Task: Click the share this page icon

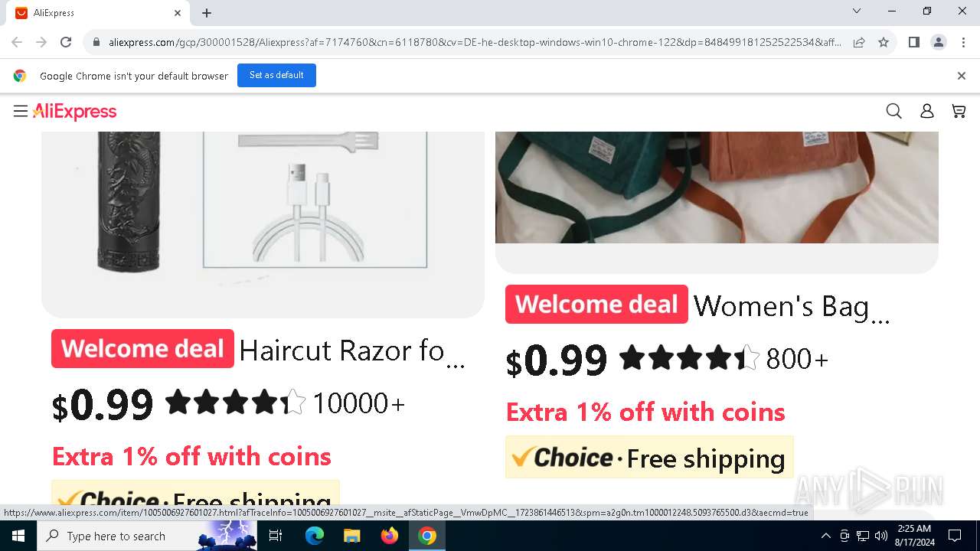Action: coord(859,42)
